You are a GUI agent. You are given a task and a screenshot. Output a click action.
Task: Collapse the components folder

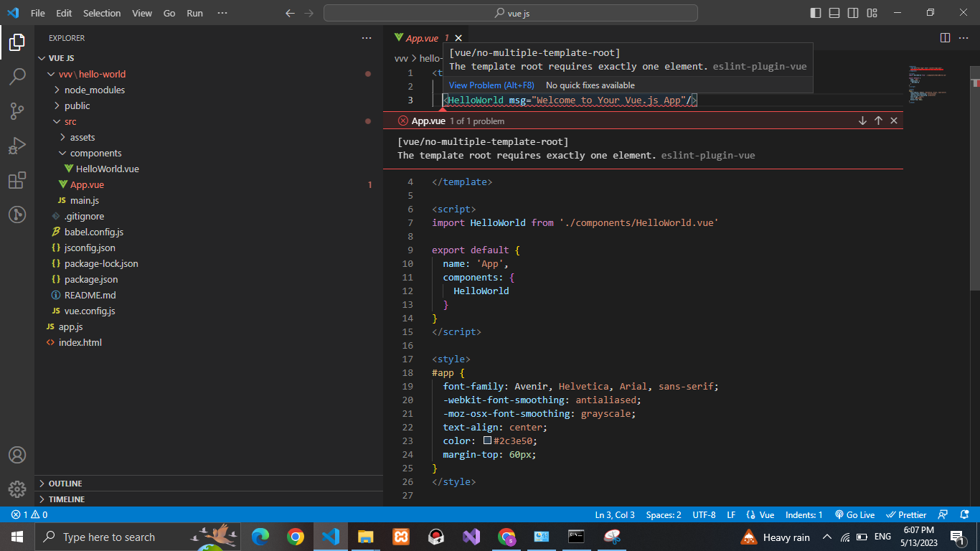tap(95, 153)
